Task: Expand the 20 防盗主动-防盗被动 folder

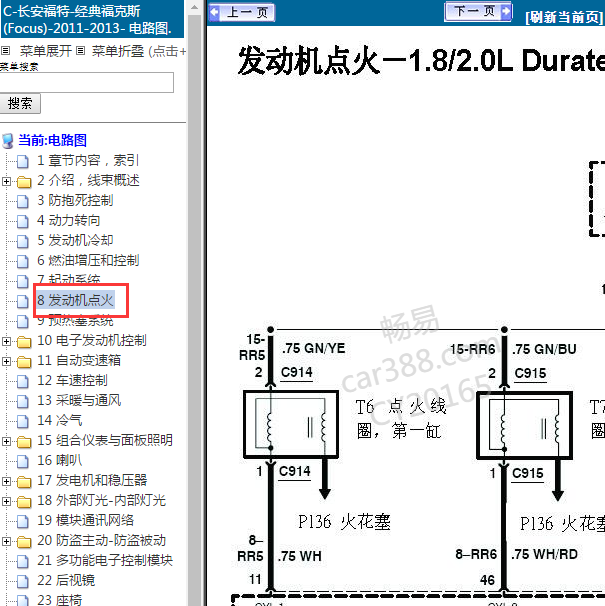Action: click(6, 541)
